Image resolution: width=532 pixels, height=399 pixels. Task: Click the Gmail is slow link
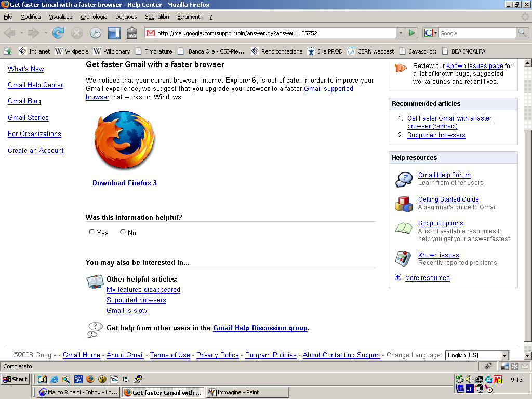tap(127, 310)
